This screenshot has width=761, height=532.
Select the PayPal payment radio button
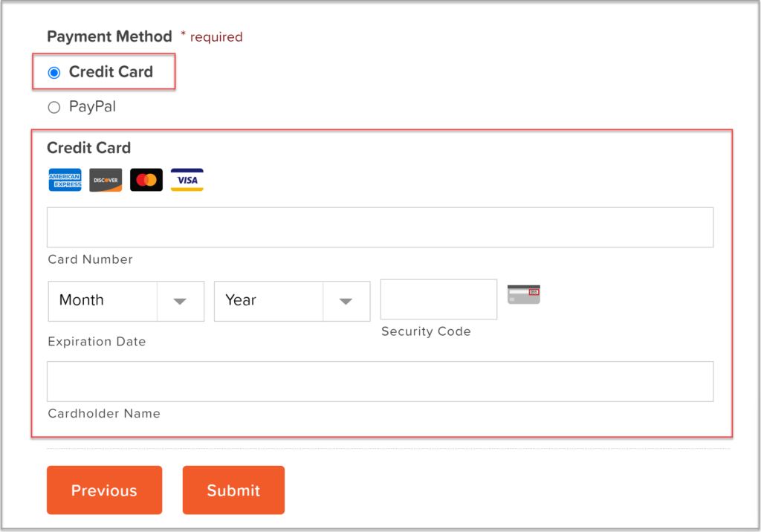tap(54, 107)
